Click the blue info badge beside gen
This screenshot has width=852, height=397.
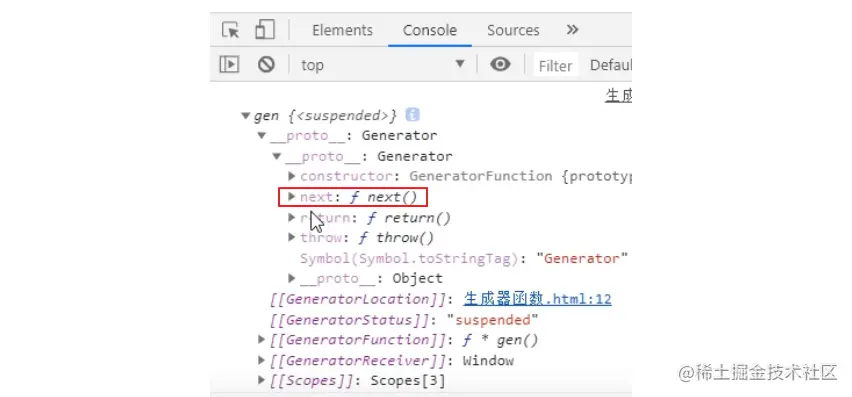tap(413, 115)
